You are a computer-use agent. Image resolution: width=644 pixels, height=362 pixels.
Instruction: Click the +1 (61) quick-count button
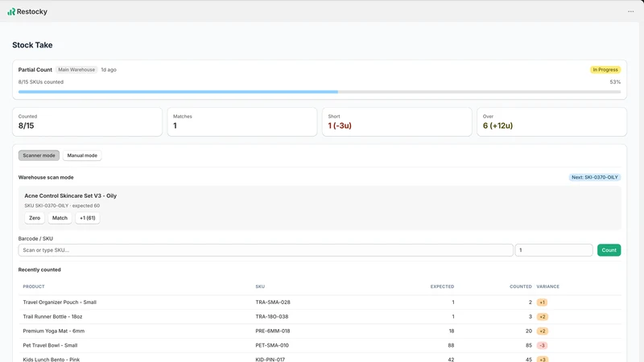tap(88, 218)
